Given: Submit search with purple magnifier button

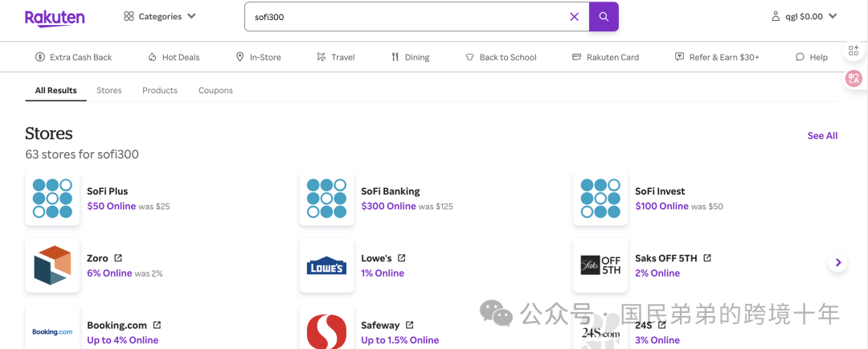Looking at the screenshot, I should click(604, 17).
